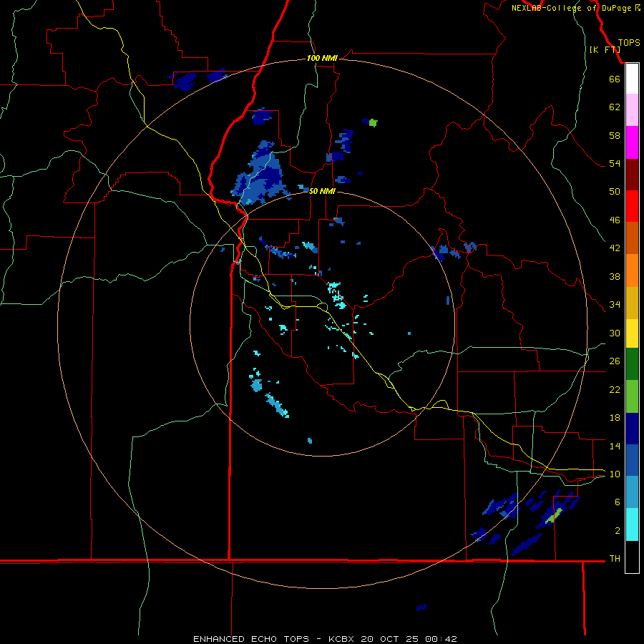Click the legend value 46
The width and height of the screenshot is (644, 644).
(x=615, y=220)
